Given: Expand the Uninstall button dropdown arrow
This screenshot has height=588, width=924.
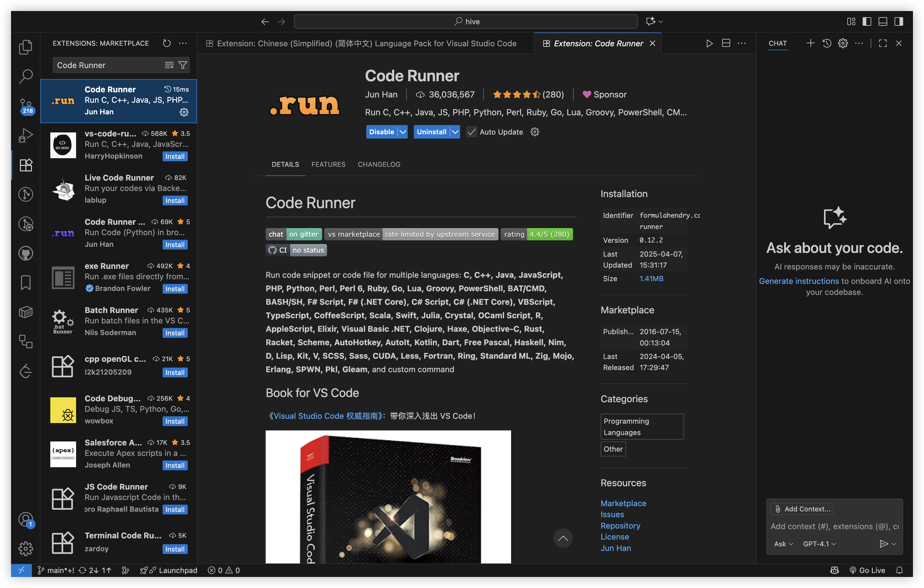Looking at the screenshot, I should tap(455, 132).
